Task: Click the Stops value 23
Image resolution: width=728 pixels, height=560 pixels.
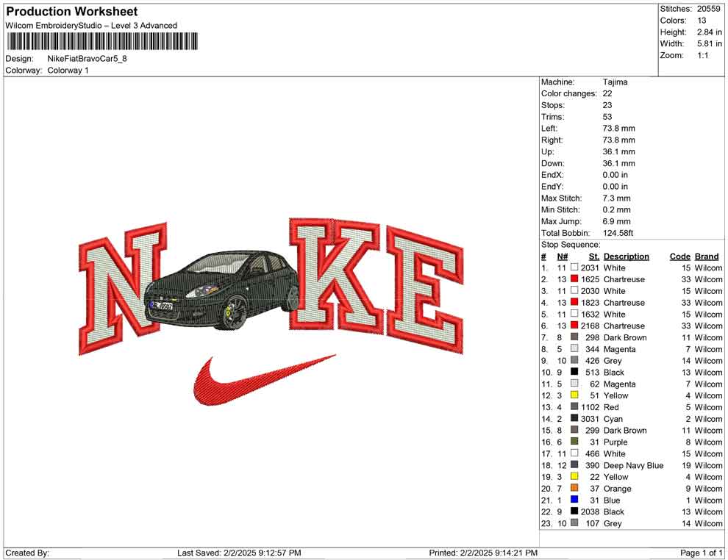Action: (x=607, y=105)
